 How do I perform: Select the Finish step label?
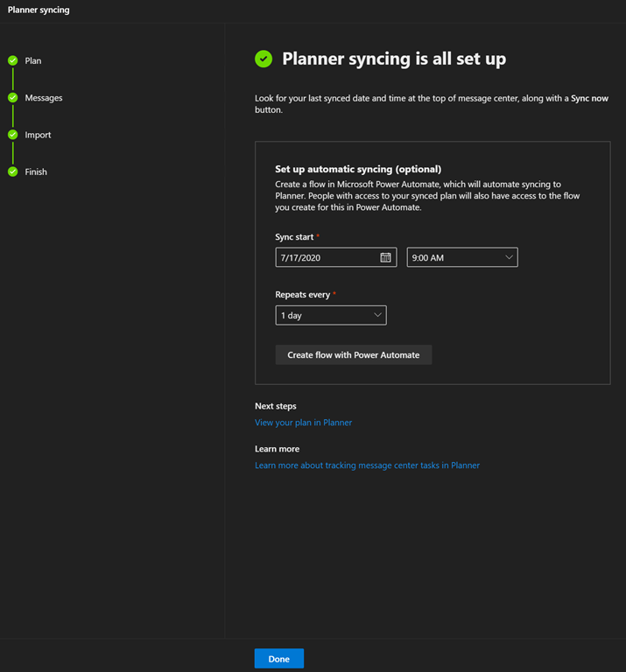tap(36, 172)
